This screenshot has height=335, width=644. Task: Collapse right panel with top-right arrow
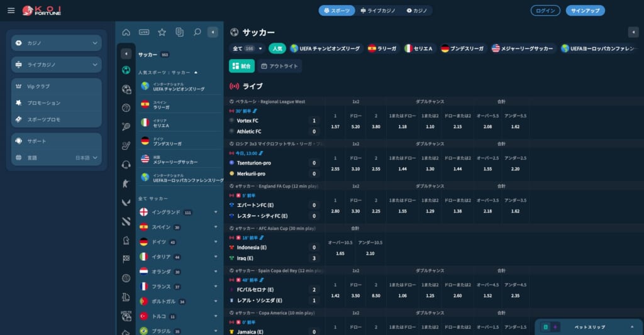pyautogui.click(x=633, y=32)
